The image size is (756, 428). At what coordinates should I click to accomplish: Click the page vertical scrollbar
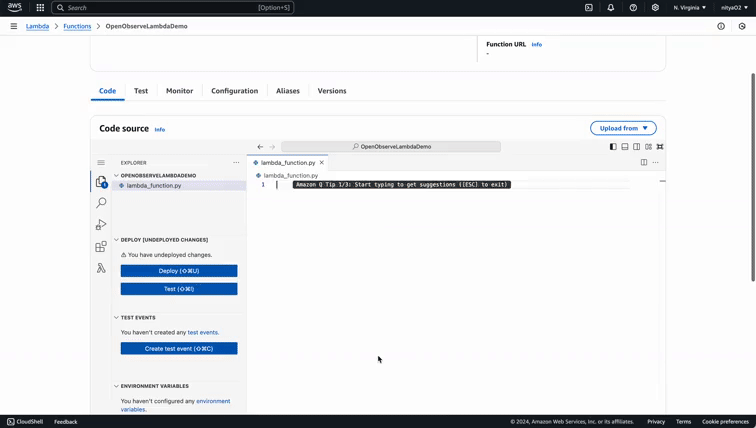(753, 177)
